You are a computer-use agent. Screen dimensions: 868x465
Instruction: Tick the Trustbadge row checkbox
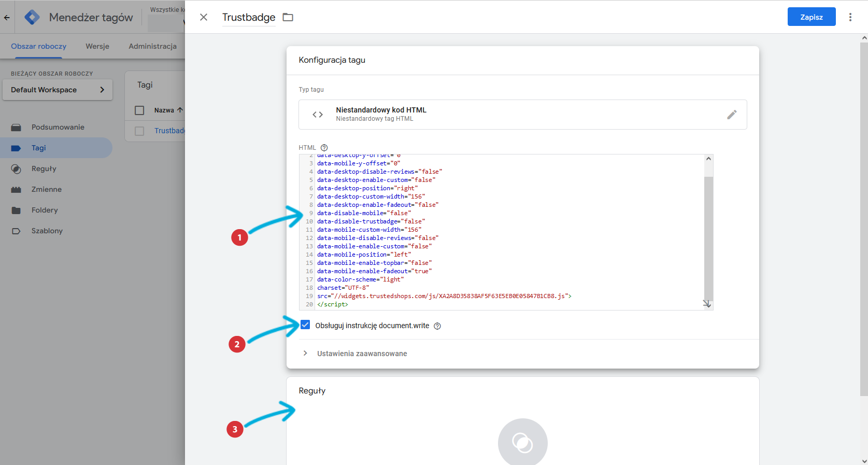[x=139, y=131]
